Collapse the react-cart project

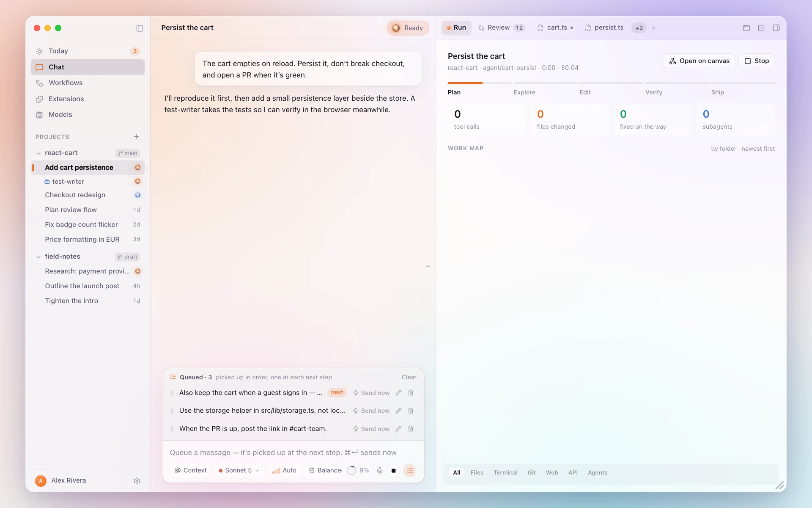pos(38,153)
